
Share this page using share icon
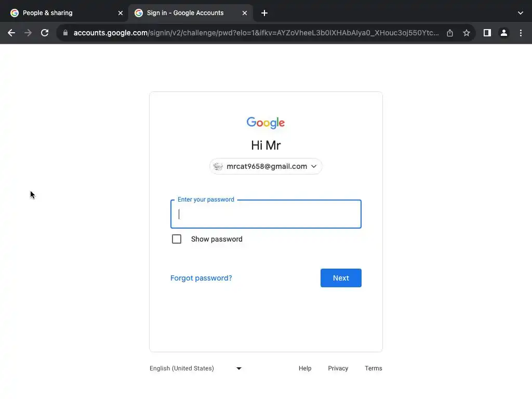tap(450, 33)
